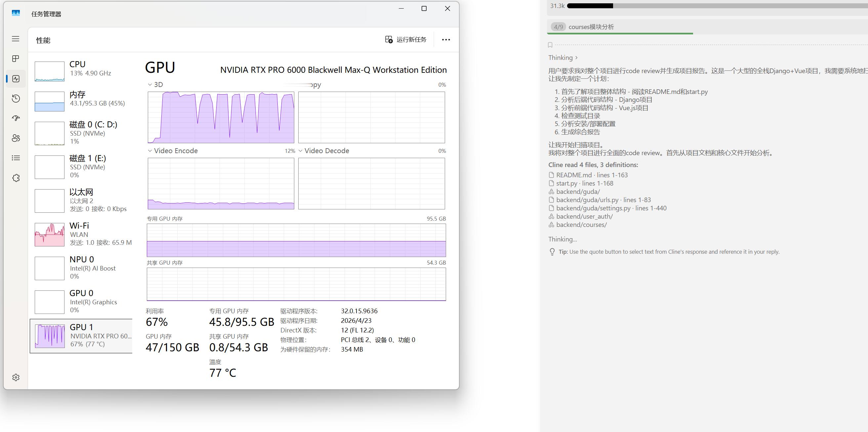Click the NVIDIA RTX PRO 6000 GPU name heading
Image resolution: width=868 pixels, height=432 pixels.
tap(334, 70)
